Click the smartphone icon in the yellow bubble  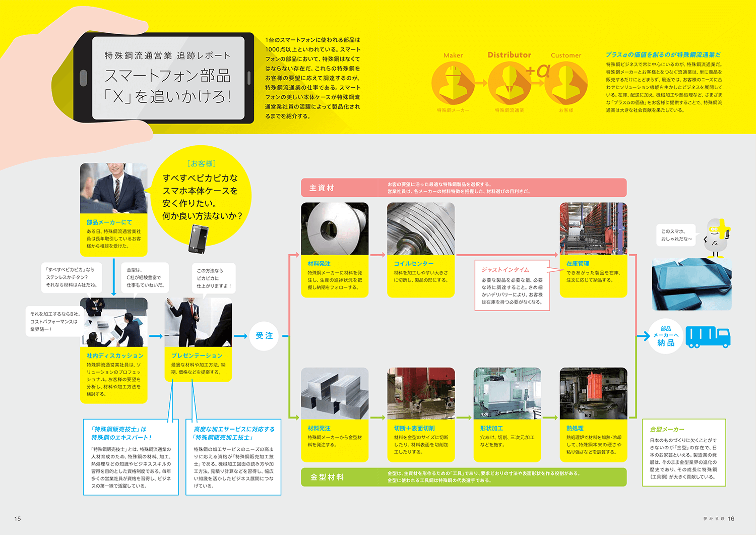click(x=198, y=240)
